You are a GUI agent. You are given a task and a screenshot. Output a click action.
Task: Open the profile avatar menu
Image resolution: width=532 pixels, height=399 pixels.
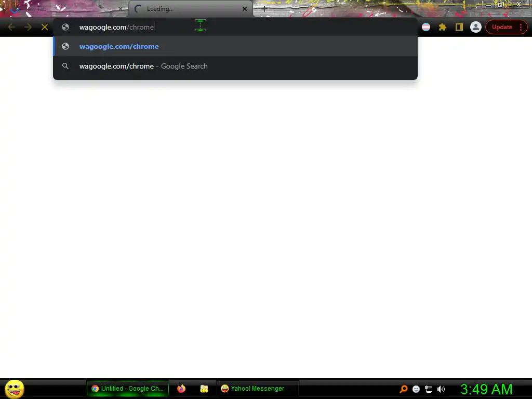click(x=476, y=27)
